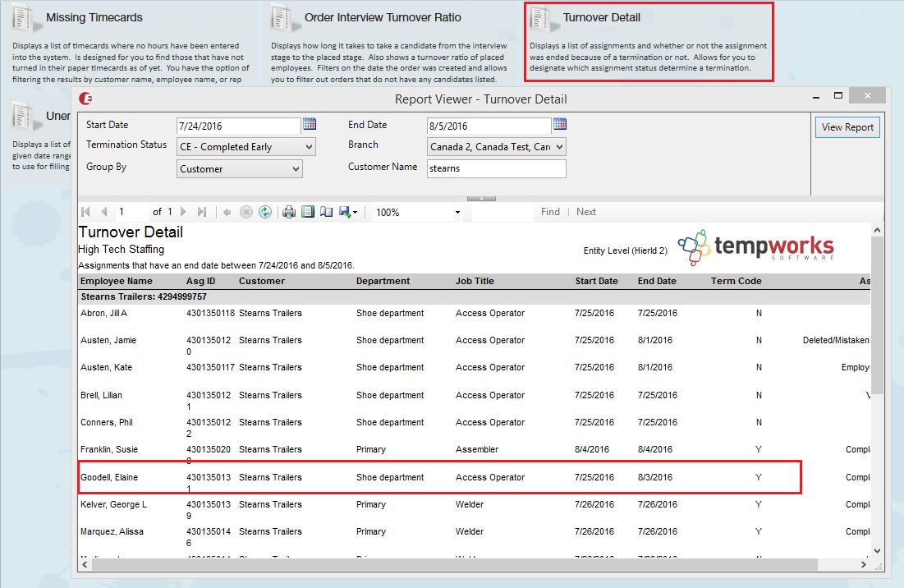Open End Date calendar picker

(559, 125)
